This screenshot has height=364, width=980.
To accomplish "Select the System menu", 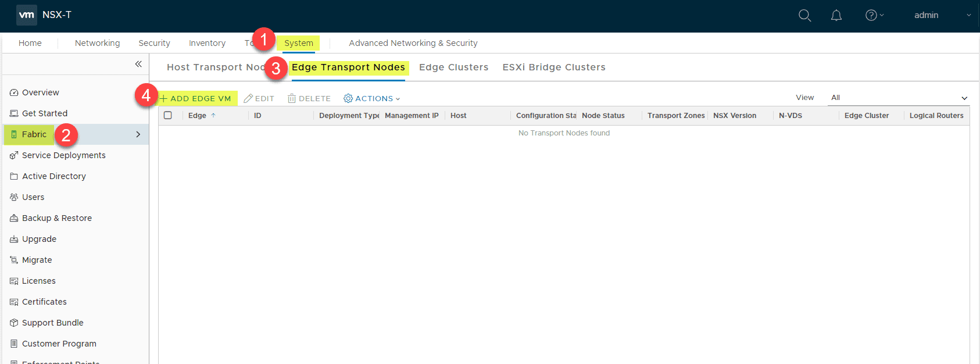I will (299, 43).
